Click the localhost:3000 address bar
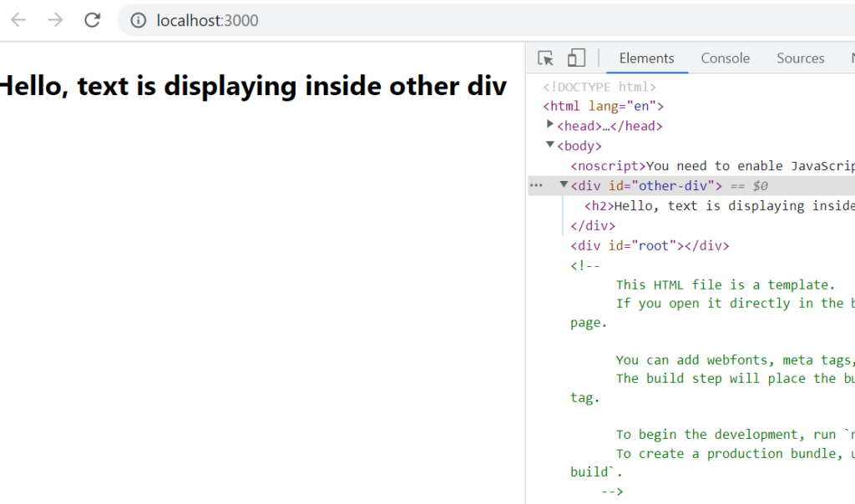 pos(417,21)
